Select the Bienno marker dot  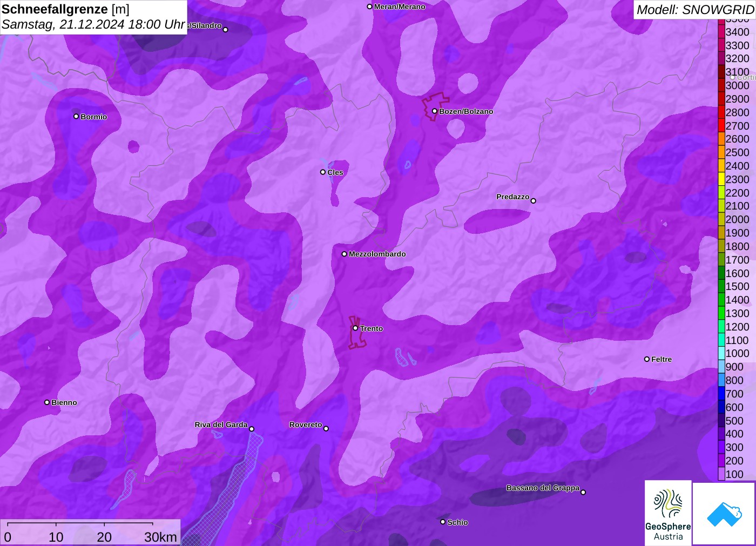(x=47, y=402)
